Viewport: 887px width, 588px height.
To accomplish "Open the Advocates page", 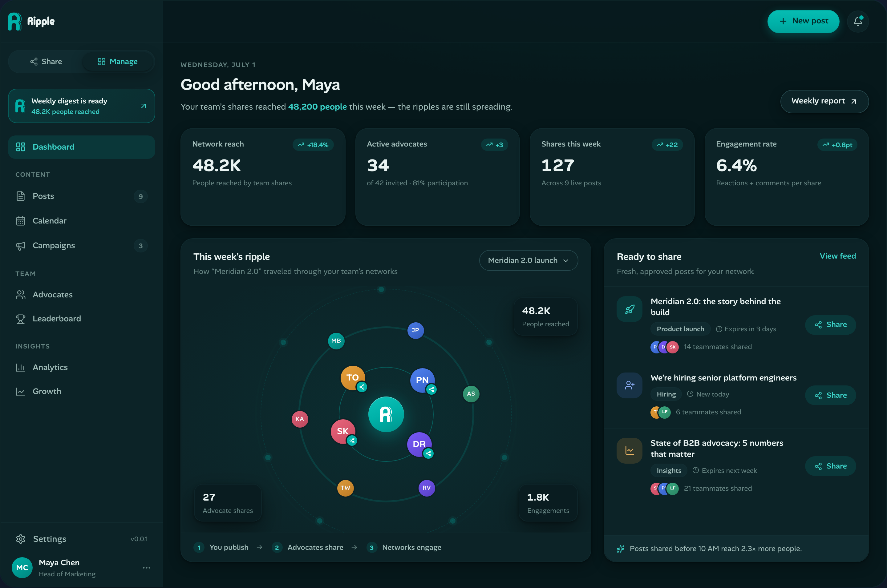I will click(81, 295).
